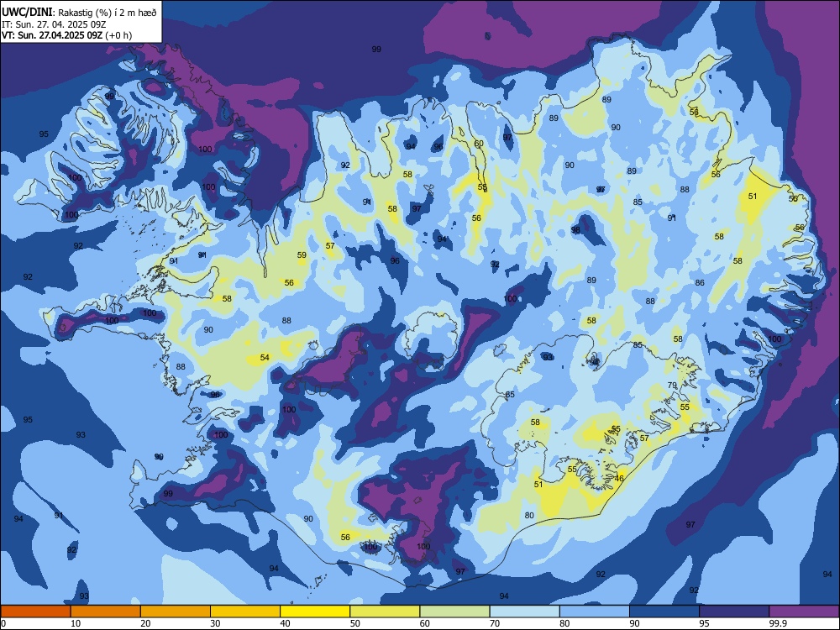840x630 pixels.
Task: Click the humidity value 79 on the map
Action: [x=672, y=386]
